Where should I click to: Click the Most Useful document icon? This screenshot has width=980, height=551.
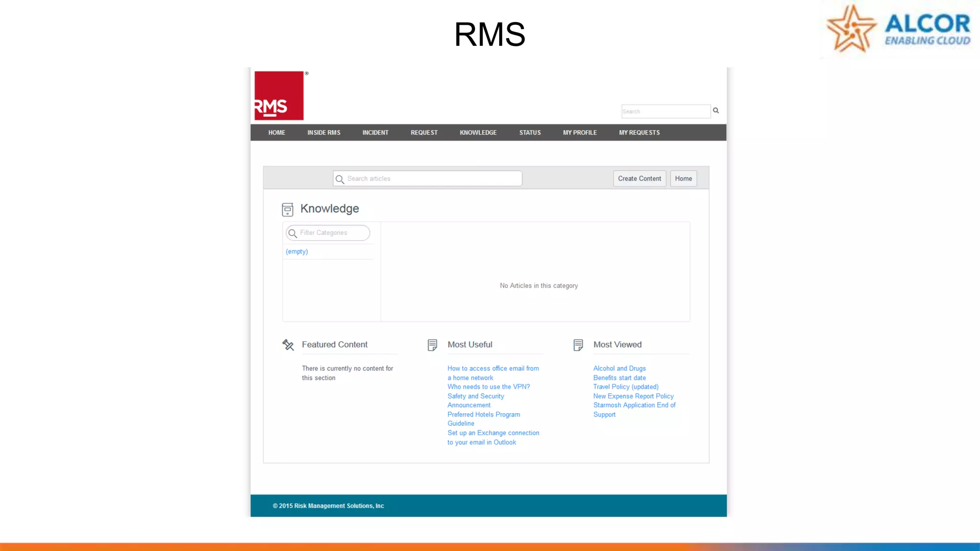[x=433, y=345]
